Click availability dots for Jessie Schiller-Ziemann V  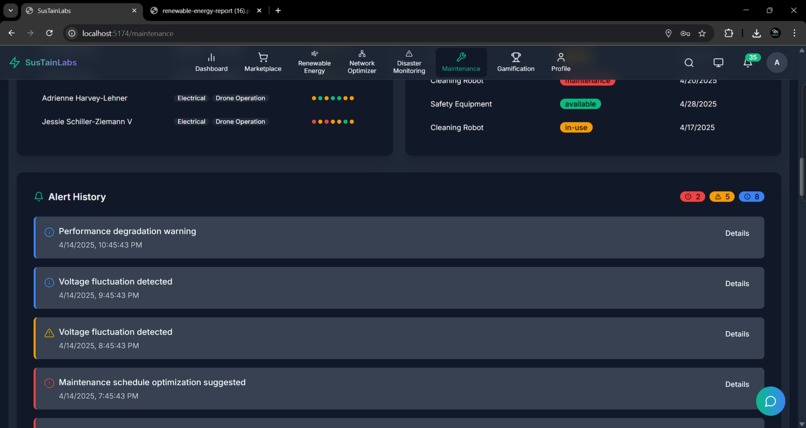(333, 122)
